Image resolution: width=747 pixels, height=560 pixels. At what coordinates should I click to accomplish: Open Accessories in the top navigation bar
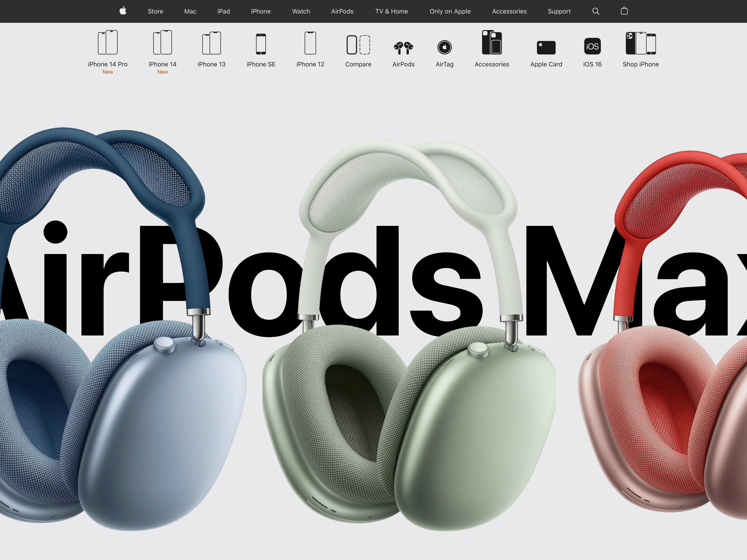point(509,11)
